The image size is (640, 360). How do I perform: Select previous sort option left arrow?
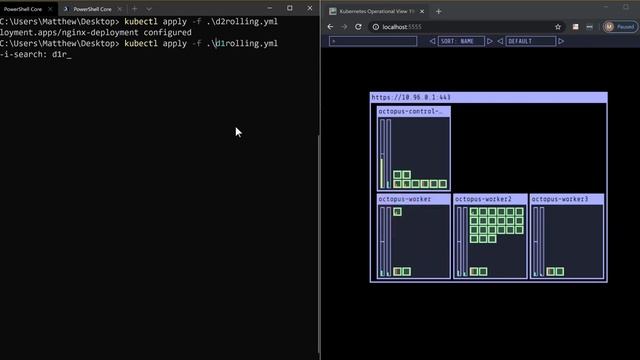pyautogui.click(x=432, y=41)
